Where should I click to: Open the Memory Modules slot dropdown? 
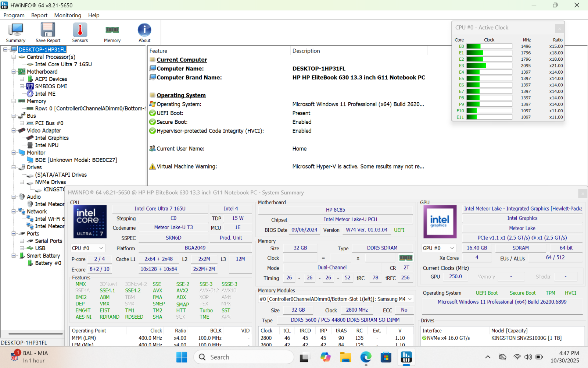[x=336, y=299]
